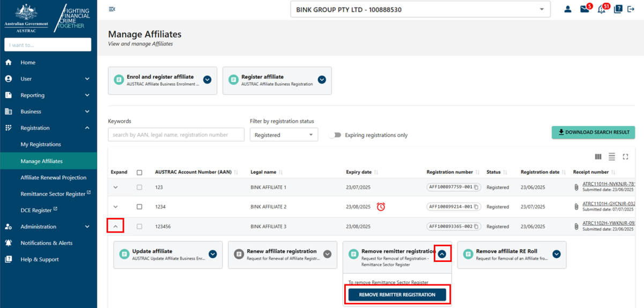Copy registration number AFF100897759-001
This screenshot has width=644, height=308.
[x=476, y=187]
